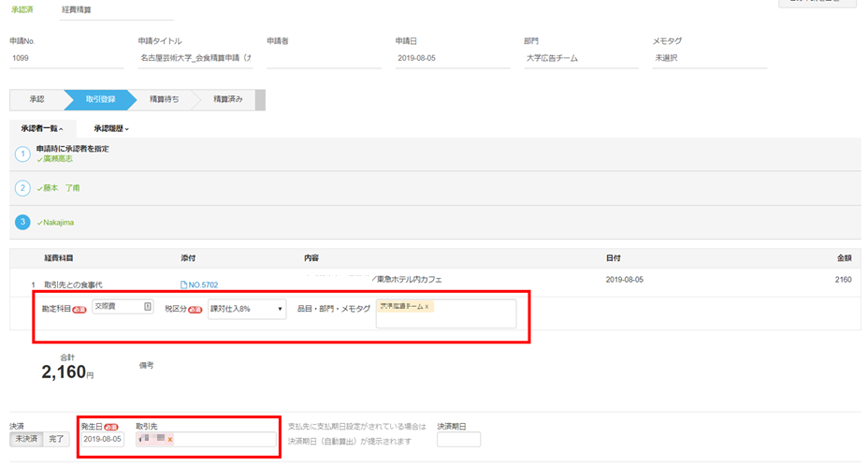
Task: Click the 部門 value 大学広告チーム
Action: [x=552, y=58]
